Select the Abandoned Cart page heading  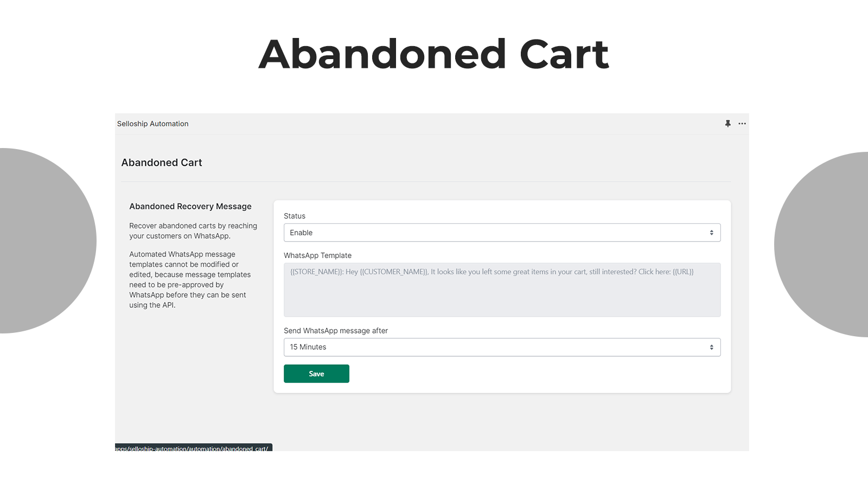(162, 162)
